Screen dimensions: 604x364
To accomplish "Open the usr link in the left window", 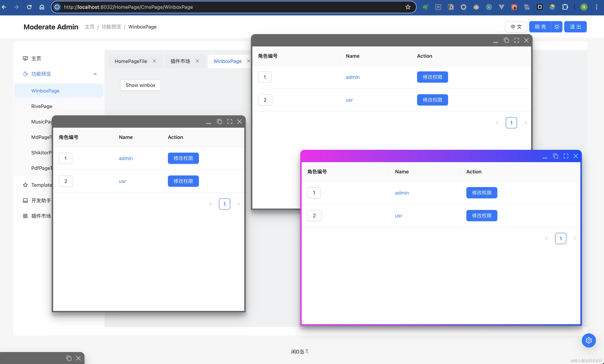I will (122, 181).
